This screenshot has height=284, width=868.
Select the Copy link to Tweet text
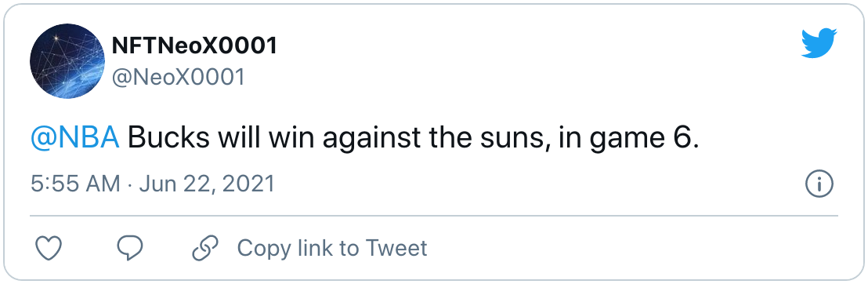[x=332, y=248]
